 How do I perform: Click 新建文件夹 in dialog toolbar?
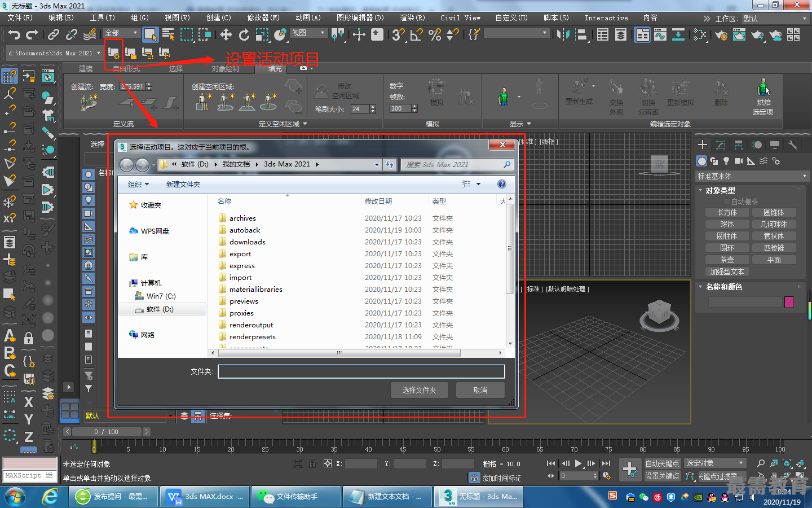pyautogui.click(x=183, y=185)
